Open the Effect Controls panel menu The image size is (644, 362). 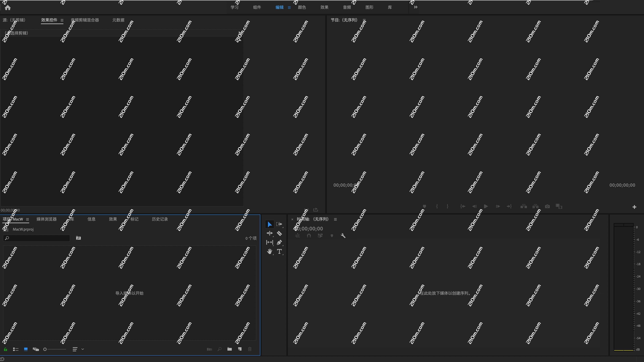(62, 20)
